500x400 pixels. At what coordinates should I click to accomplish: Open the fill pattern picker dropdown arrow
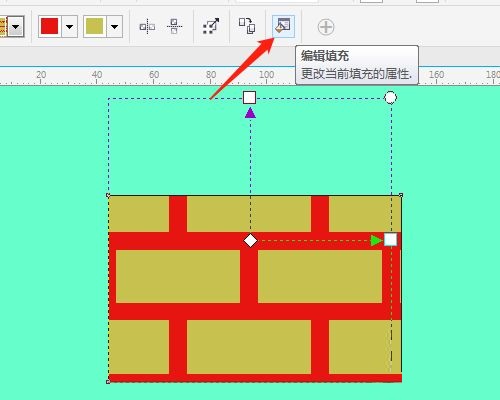(x=16, y=26)
